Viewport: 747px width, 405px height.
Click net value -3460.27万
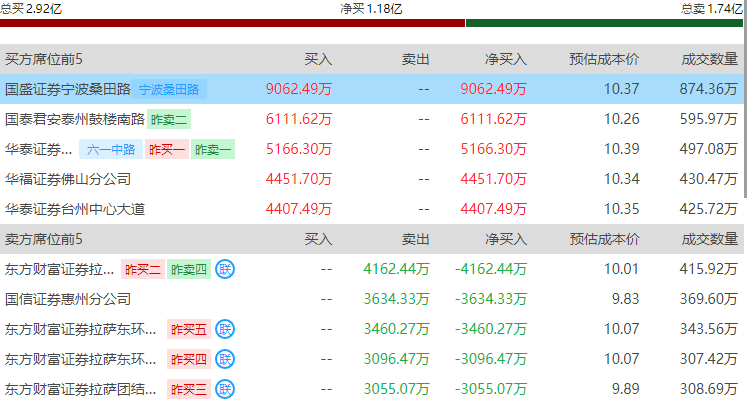(491, 329)
